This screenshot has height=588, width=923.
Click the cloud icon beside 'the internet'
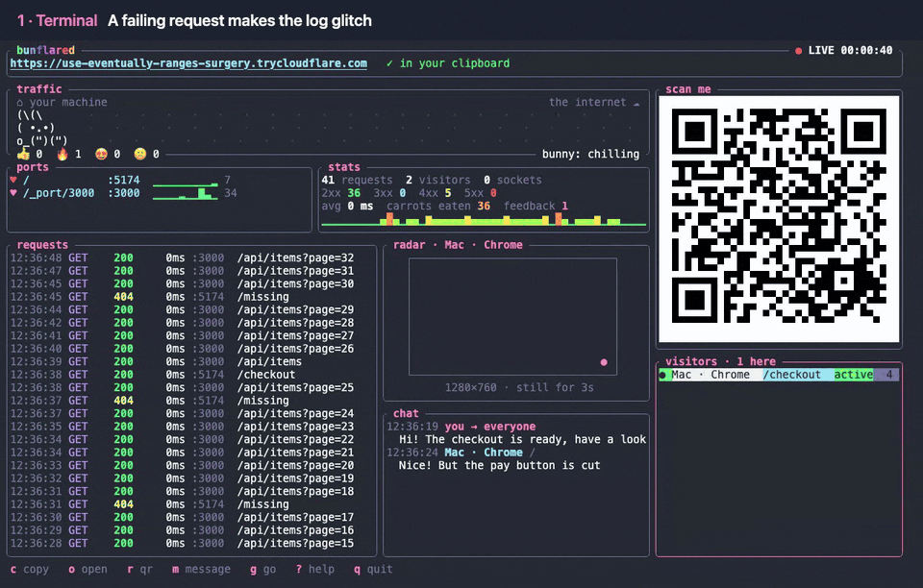(x=636, y=103)
